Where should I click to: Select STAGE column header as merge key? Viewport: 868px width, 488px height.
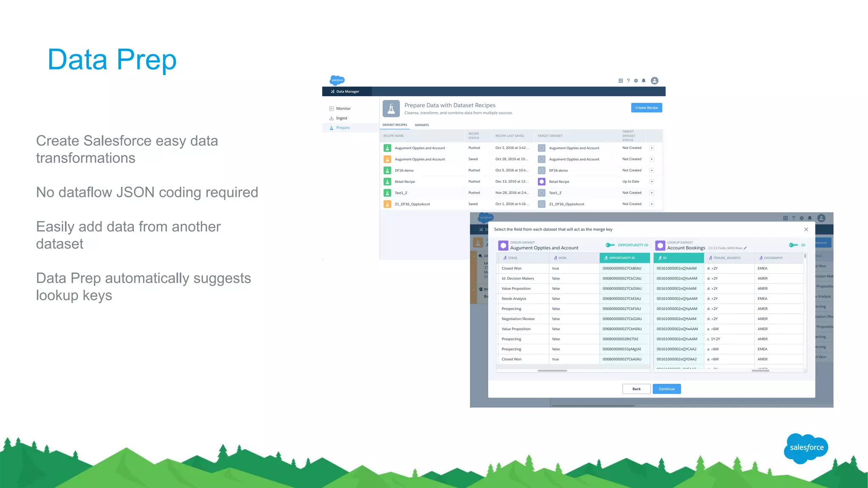point(523,258)
